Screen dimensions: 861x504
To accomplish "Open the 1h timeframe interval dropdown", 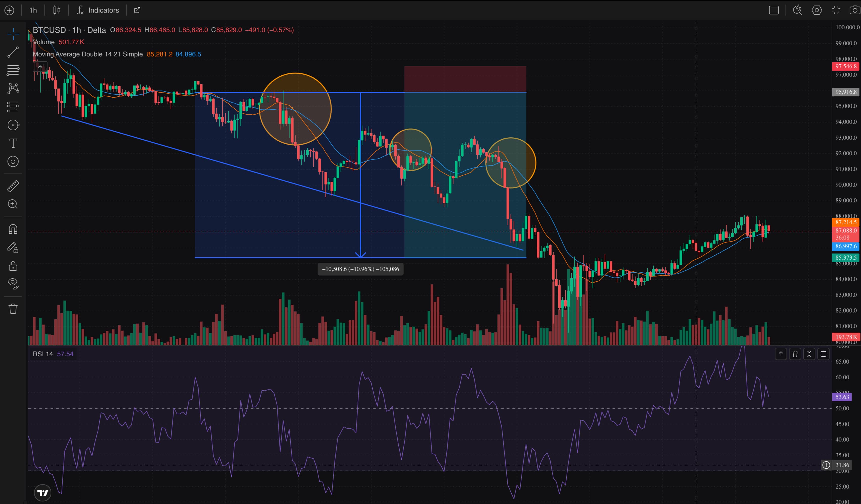I will [33, 10].
